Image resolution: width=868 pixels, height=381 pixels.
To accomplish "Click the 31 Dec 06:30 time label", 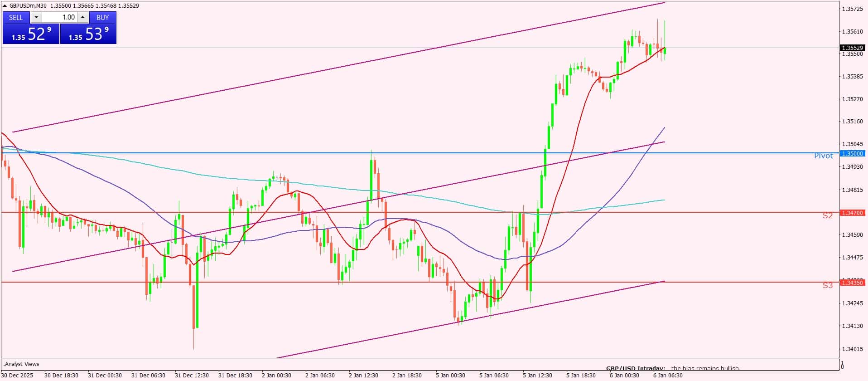I will (148, 375).
